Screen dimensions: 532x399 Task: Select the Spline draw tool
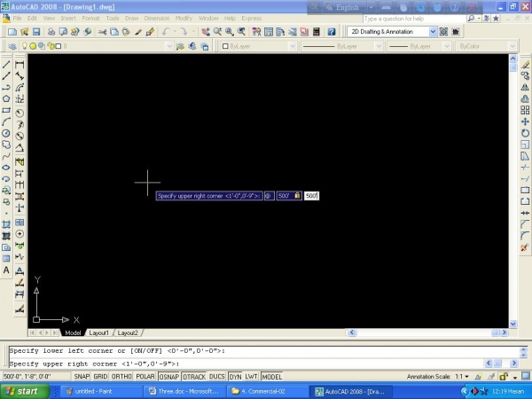coord(6,156)
